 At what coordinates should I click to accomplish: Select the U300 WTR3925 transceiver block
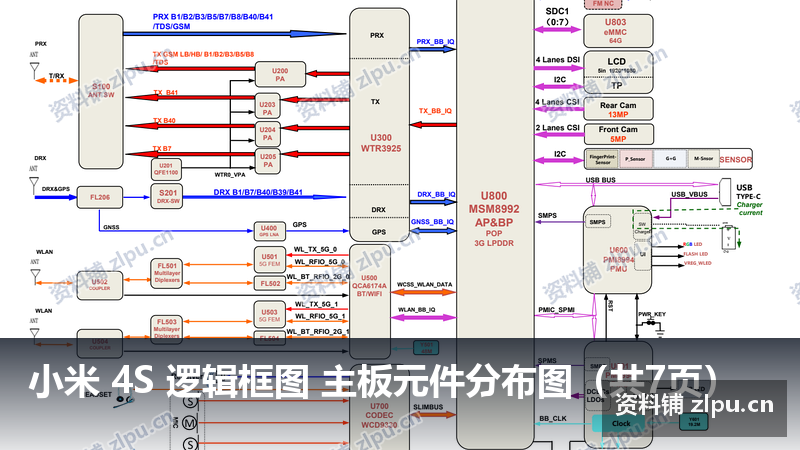click(380, 124)
